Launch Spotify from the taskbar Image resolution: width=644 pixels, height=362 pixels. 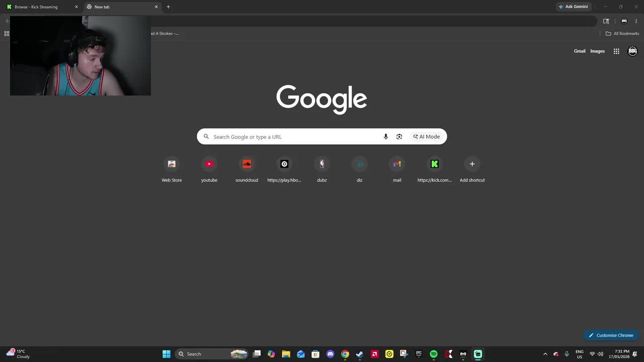(x=434, y=354)
